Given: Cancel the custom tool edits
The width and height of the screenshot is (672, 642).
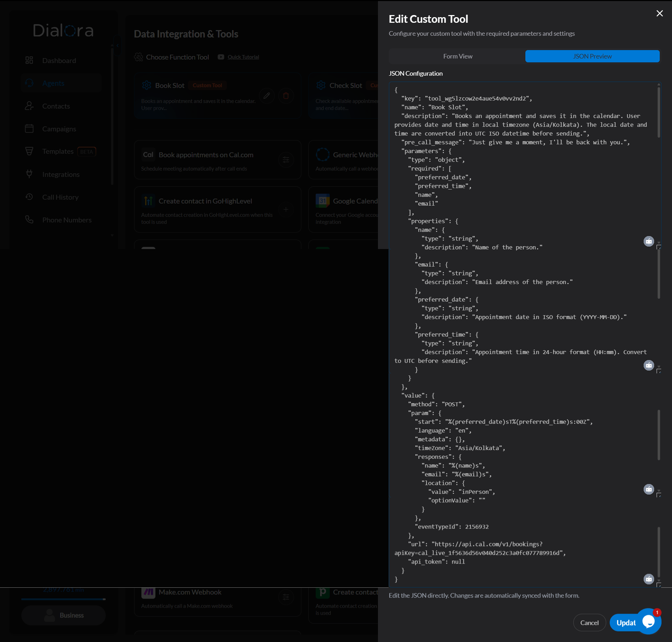Looking at the screenshot, I should [x=589, y=622].
